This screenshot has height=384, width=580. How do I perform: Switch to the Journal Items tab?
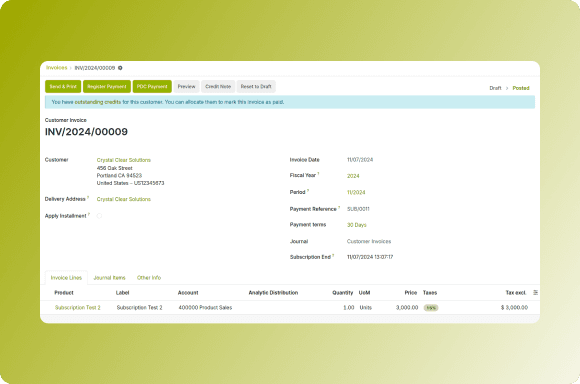pos(109,278)
